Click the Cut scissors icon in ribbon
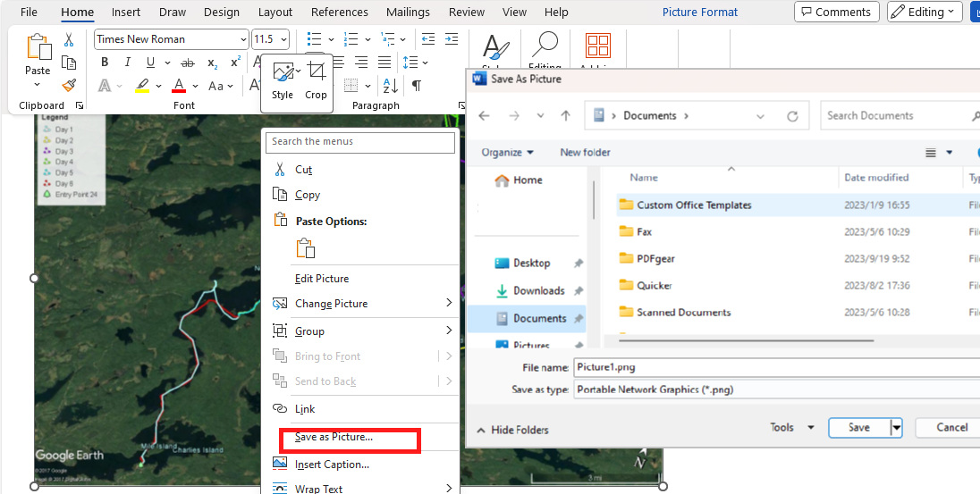The height and width of the screenshot is (494, 980). pos(69,40)
